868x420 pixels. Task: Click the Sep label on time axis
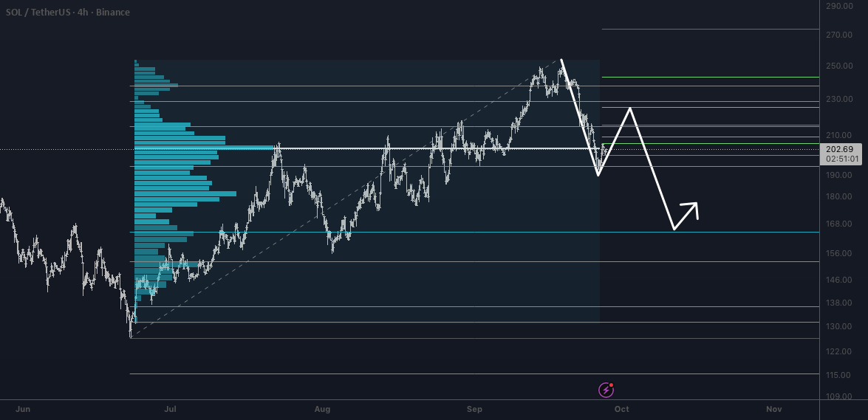click(474, 409)
